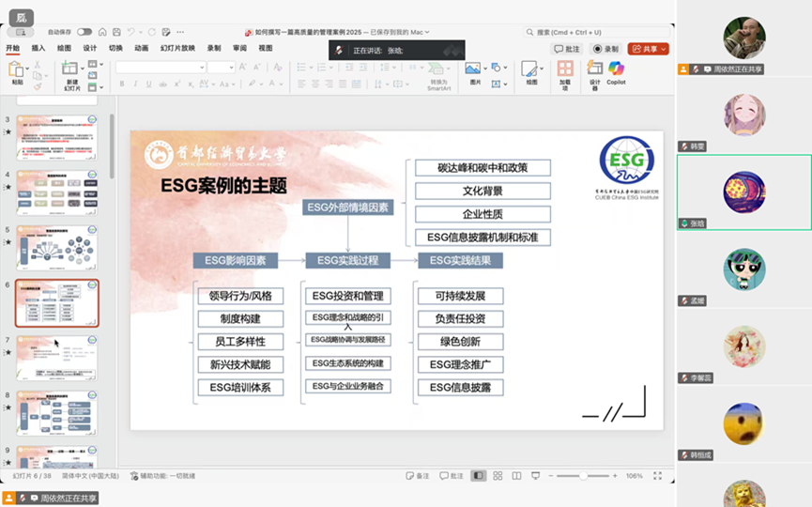Click the 批注 comments button at top right
This screenshot has height=507, width=812.
pyautogui.click(x=567, y=49)
